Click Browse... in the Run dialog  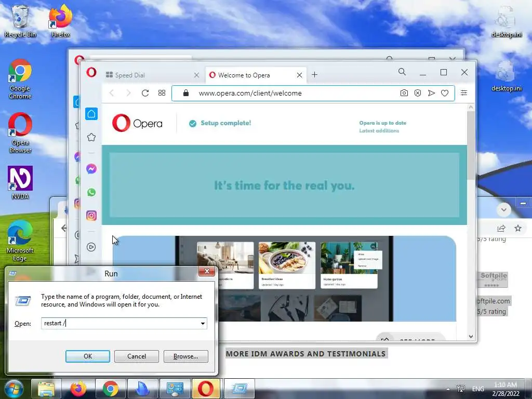click(x=185, y=356)
